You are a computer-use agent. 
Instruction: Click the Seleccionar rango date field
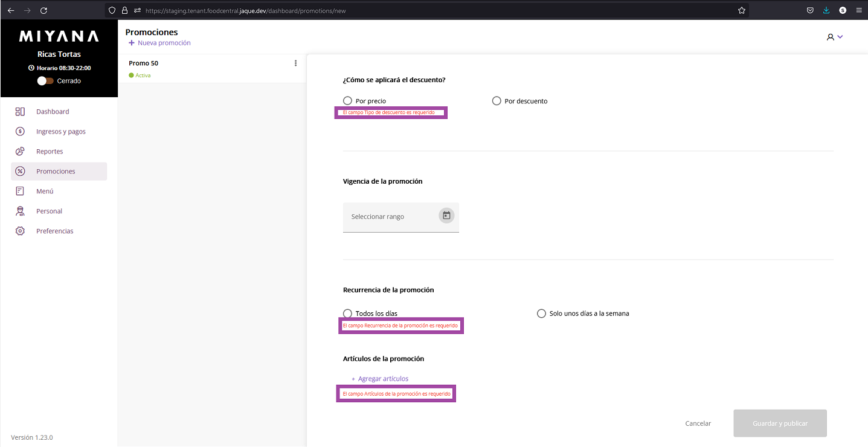point(401,217)
